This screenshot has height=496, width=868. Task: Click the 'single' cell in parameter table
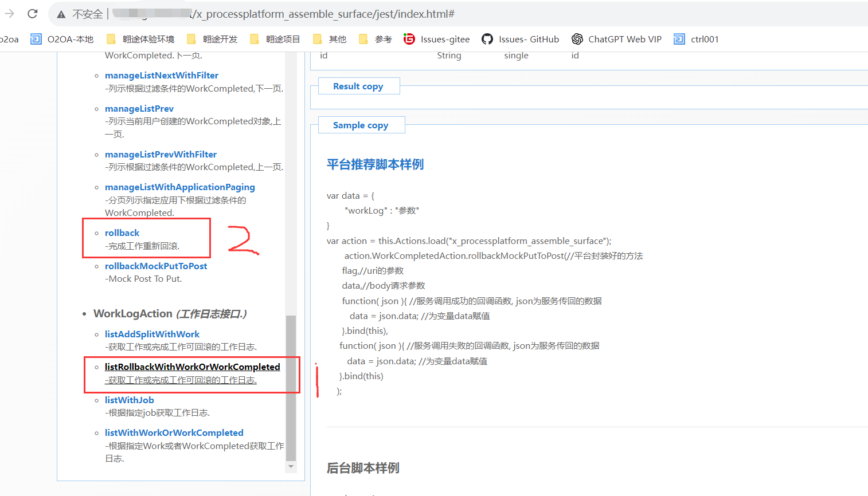coord(516,55)
